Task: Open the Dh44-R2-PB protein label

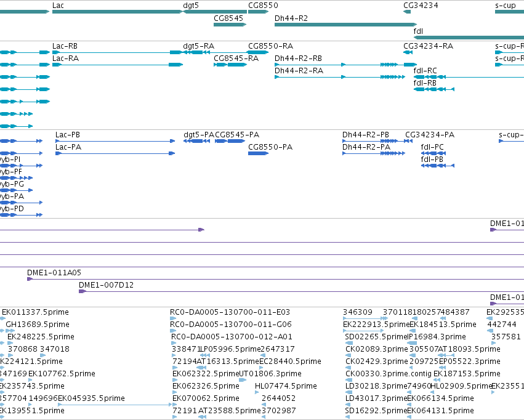Action: point(366,135)
